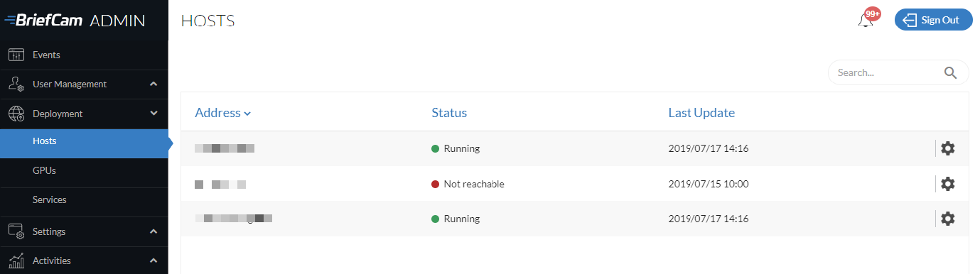Select the Hosts submenu item
The image size is (980, 274).
click(x=84, y=143)
